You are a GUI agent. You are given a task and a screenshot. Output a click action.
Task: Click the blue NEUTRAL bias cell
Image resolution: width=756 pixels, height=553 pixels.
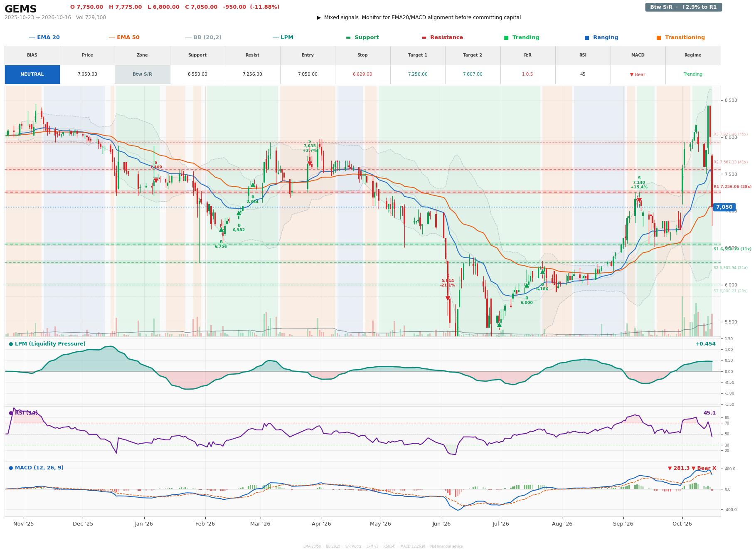pos(32,74)
